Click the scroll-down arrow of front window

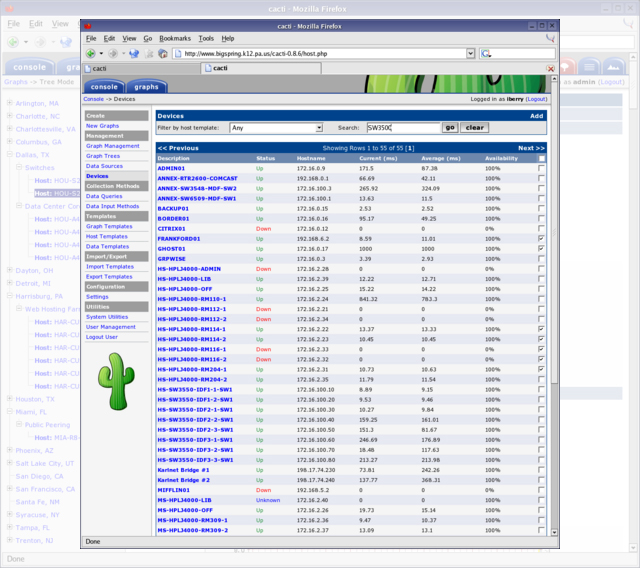pos(554,532)
